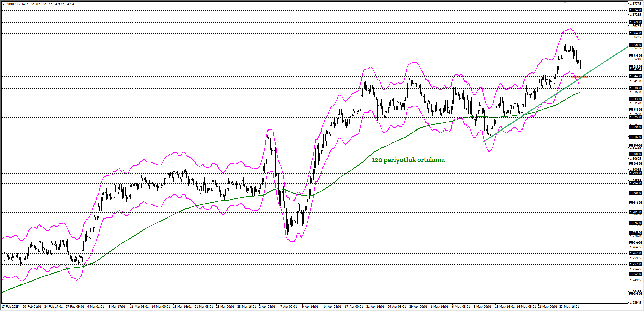Viewport: 644px width, 311px height.
Task: Click the 20 Feb 01:01 time label
Action: pos(32,307)
